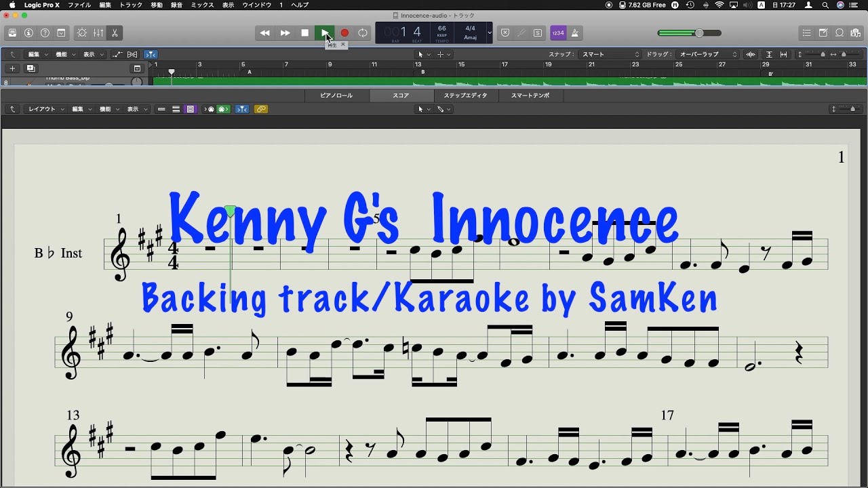Click the Duplicate Track button
The width and height of the screenshot is (868, 488).
click(x=31, y=68)
